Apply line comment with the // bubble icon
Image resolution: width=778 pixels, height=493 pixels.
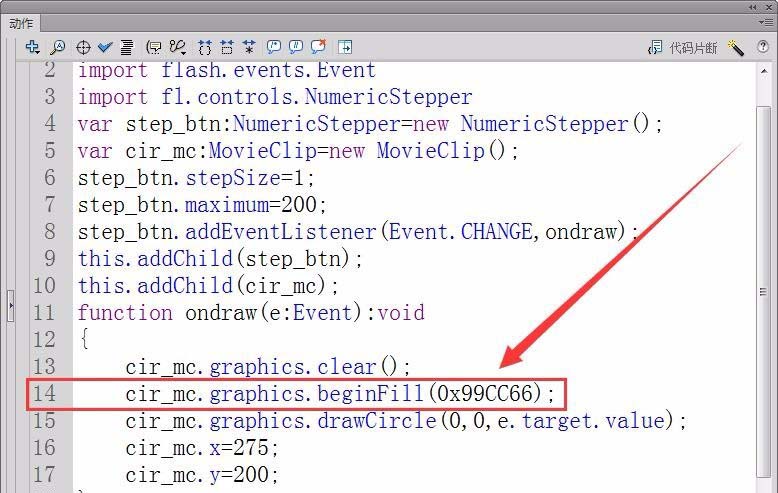tap(296, 47)
